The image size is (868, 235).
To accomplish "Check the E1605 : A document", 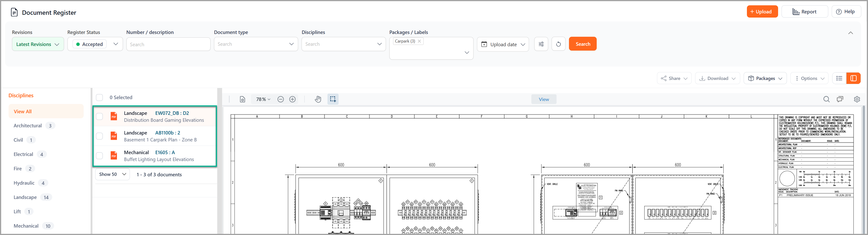I will 99,156.
